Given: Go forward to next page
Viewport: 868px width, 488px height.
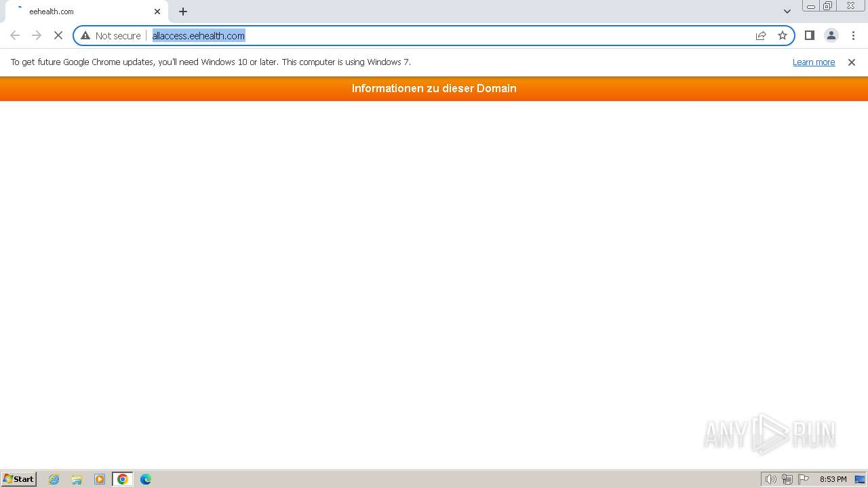Looking at the screenshot, I should tap(37, 35).
